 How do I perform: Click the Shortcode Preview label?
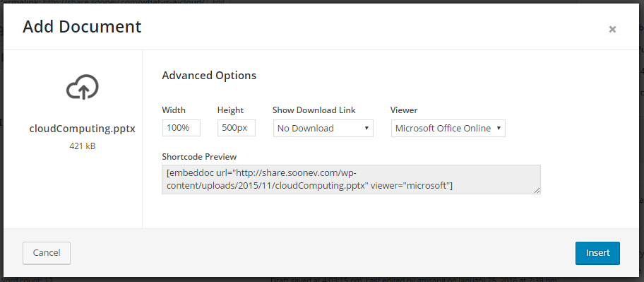199,157
